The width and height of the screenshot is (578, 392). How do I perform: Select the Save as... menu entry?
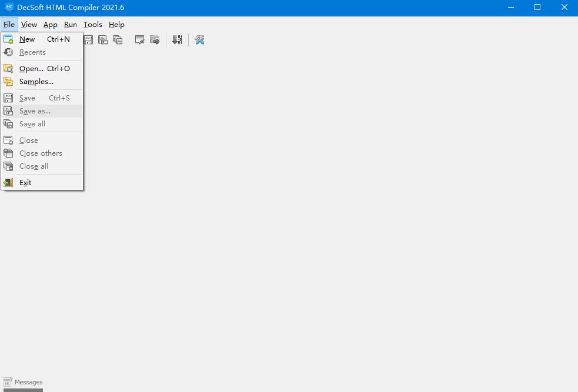tap(42, 111)
